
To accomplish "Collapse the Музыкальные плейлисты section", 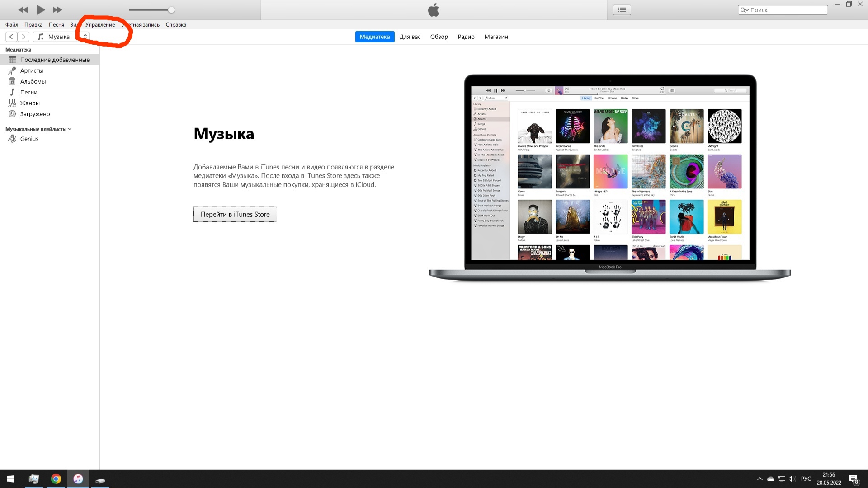I will (70, 129).
